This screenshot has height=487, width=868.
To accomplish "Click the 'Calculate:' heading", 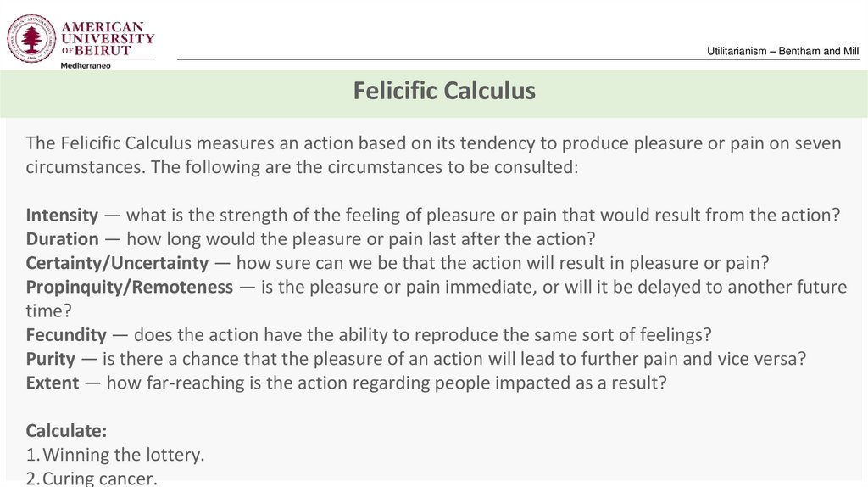I will pyautogui.click(x=66, y=429).
